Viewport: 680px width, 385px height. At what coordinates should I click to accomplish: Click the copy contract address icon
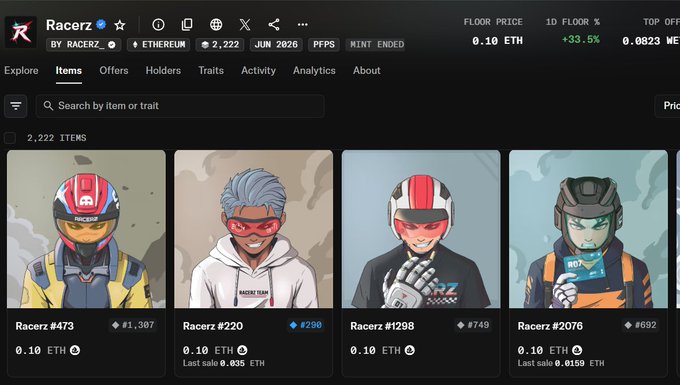[x=187, y=24]
